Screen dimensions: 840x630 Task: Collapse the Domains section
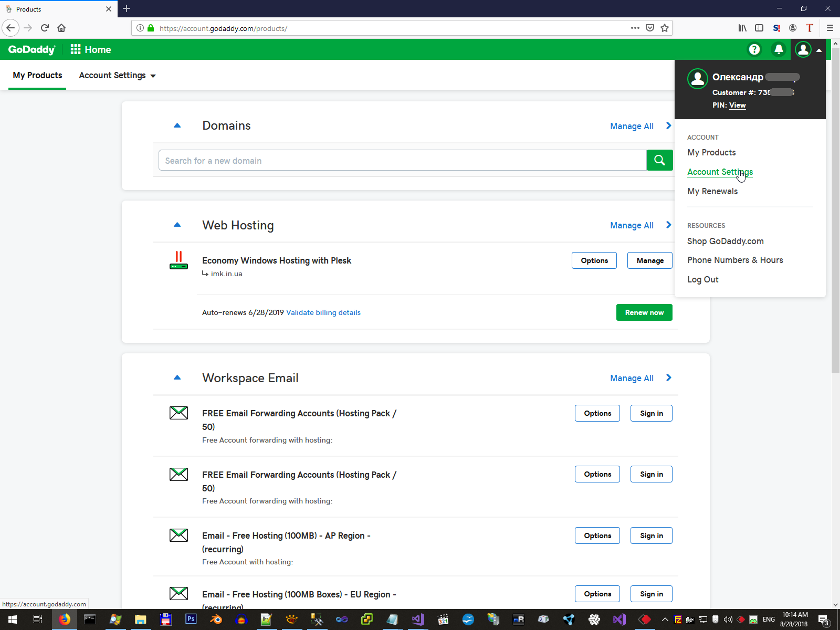tap(177, 125)
